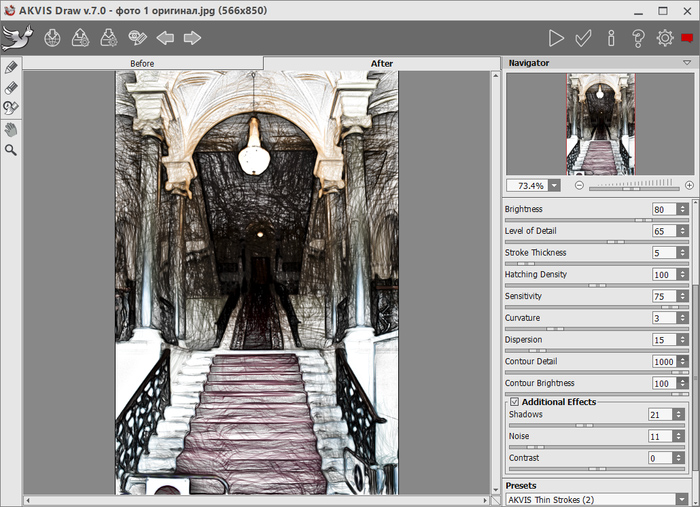Adjust Dispersion spinner arrows

pyautogui.click(x=682, y=340)
